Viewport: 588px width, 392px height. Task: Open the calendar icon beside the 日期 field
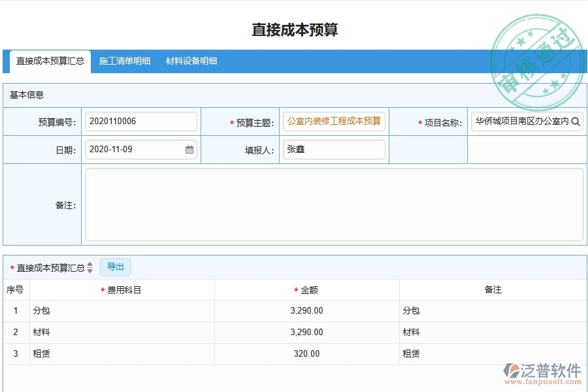[189, 150]
